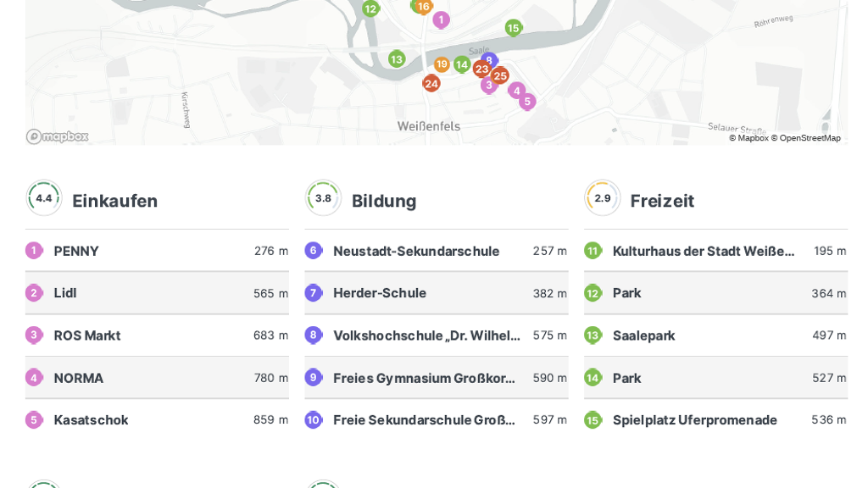
Task: Select Spielplatz Uferpromenade entry
Action: [x=715, y=420]
